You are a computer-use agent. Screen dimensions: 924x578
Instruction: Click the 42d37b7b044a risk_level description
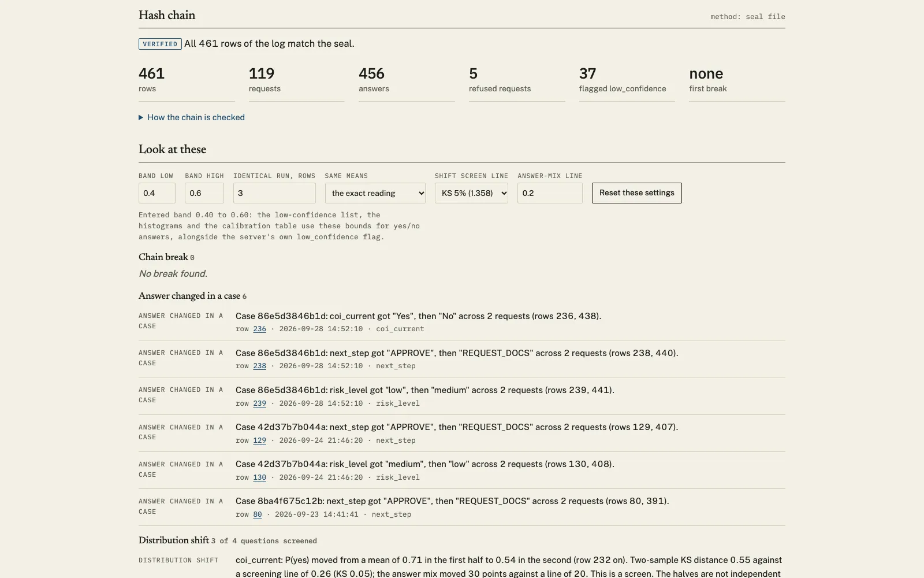tap(425, 464)
